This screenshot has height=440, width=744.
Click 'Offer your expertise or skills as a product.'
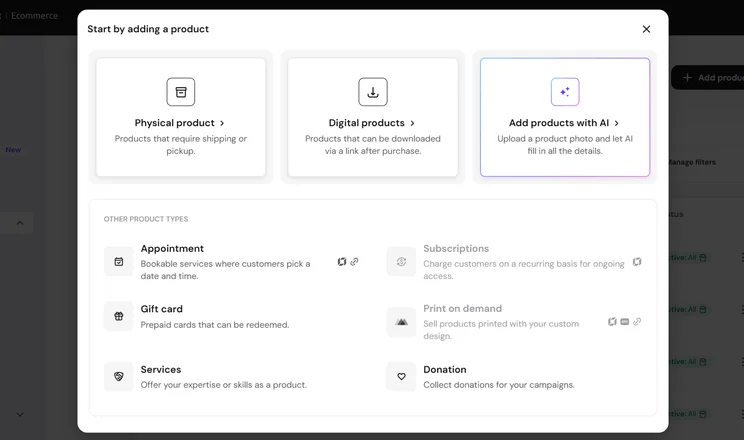[x=223, y=385]
